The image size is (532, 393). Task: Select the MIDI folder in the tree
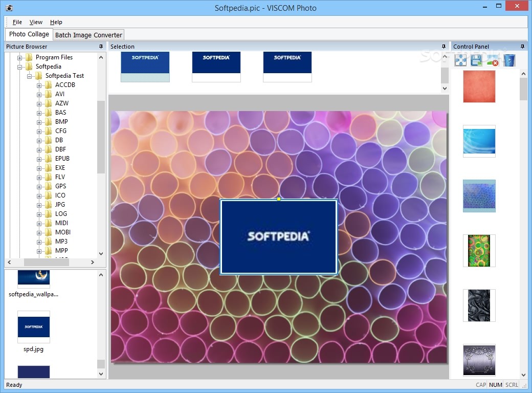click(x=61, y=223)
